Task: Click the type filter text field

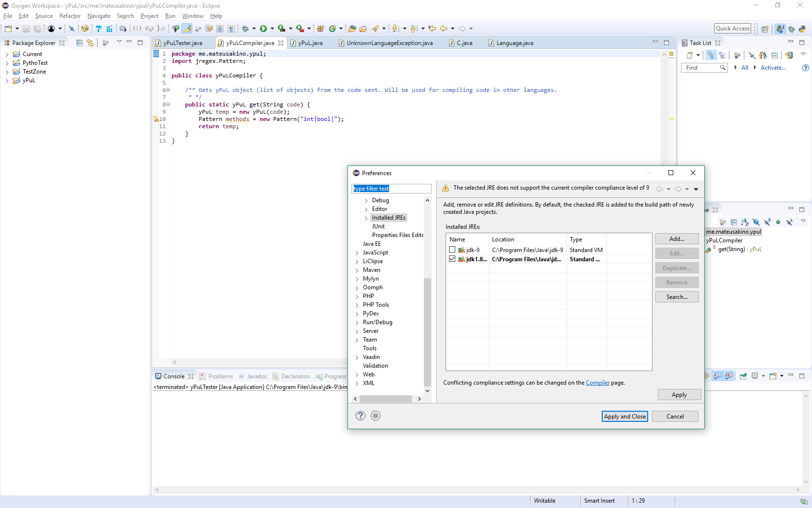Action: pos(391,189)
